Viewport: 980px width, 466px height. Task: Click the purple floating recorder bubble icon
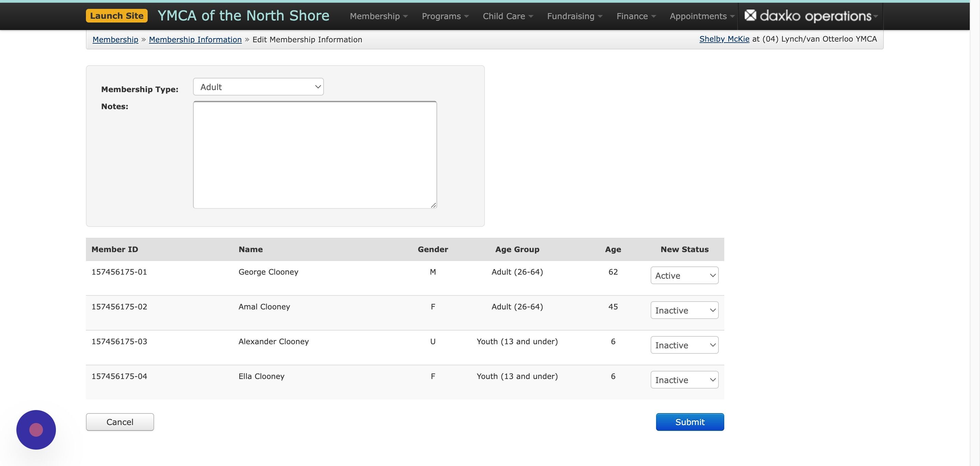[36, 429]
